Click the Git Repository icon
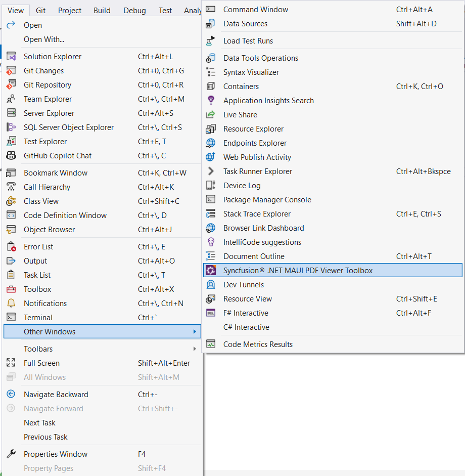Viewport: 465px width, 476px height. (x=11, y=84)
